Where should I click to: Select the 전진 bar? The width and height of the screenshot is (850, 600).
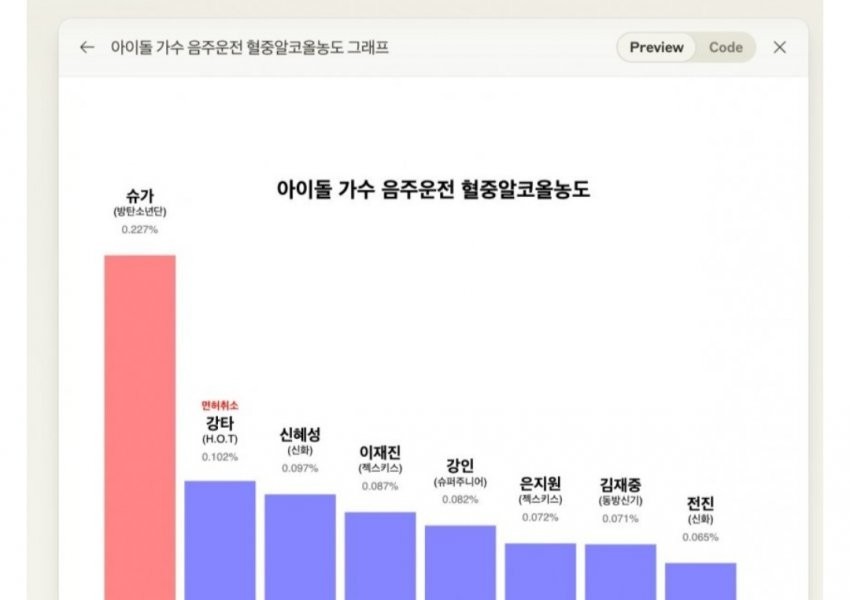pyautogui.click(x=700, y=580)
